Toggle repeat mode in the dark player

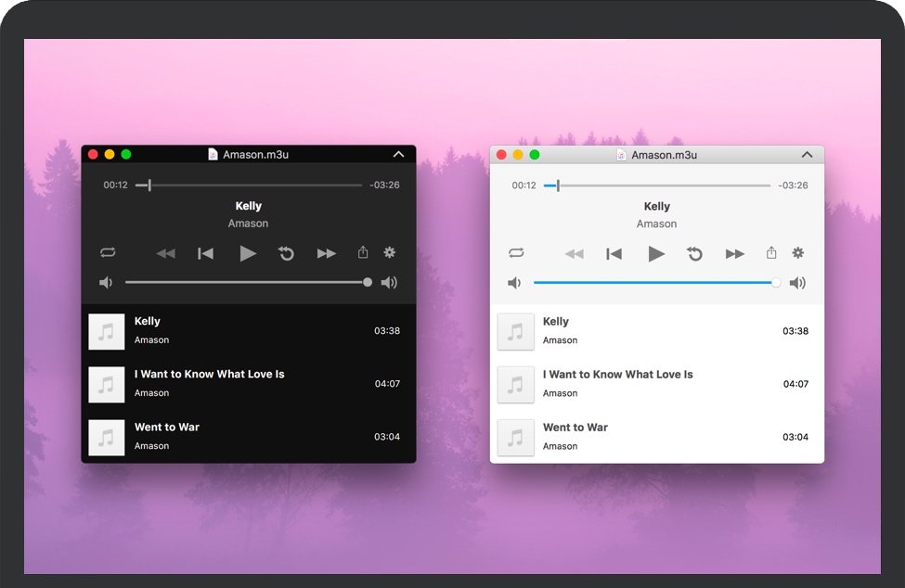point(108,252)
